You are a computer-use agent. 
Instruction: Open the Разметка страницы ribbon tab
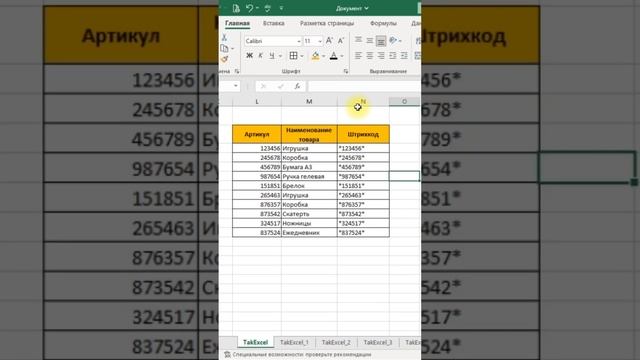(327, 23)
